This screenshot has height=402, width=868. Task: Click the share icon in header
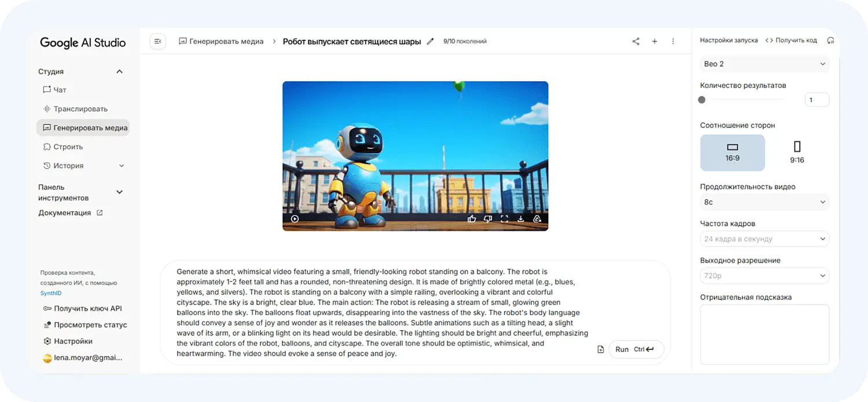point(636,41)
